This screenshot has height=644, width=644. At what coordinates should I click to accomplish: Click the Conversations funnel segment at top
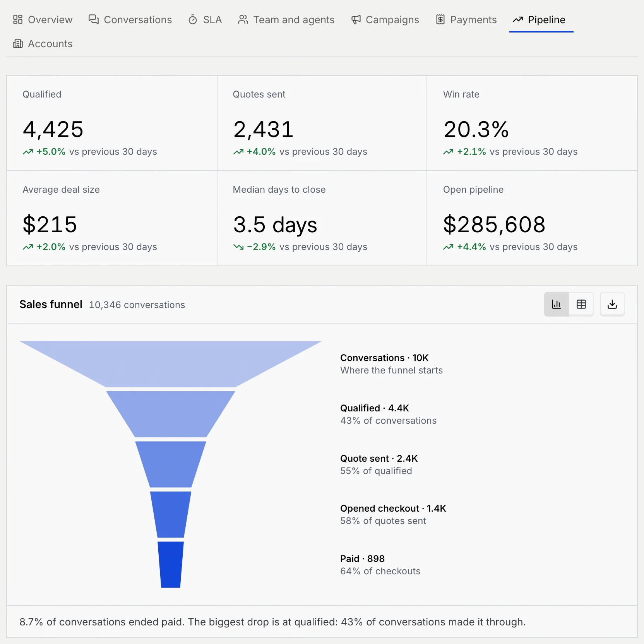[x=171, y=364]
